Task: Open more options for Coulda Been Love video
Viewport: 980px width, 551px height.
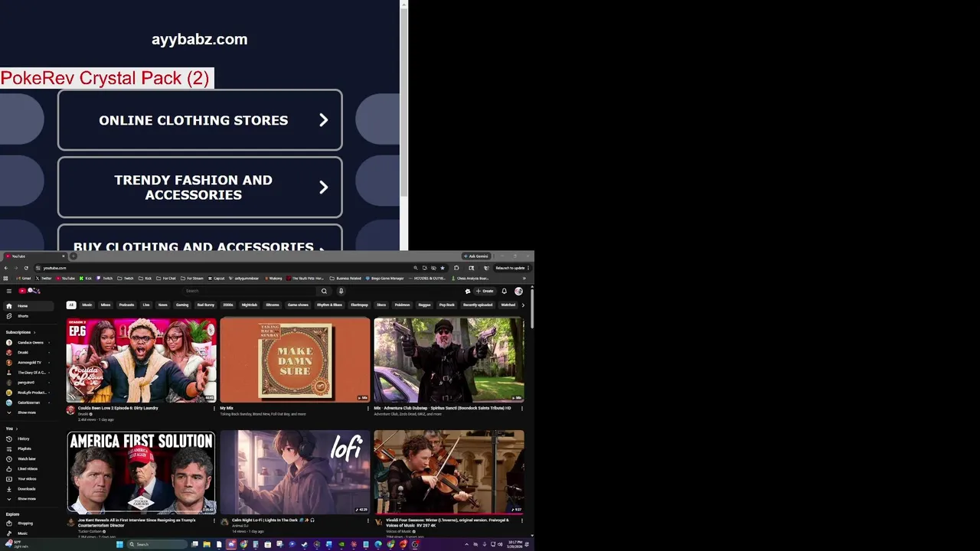Action: coord(214,409)
